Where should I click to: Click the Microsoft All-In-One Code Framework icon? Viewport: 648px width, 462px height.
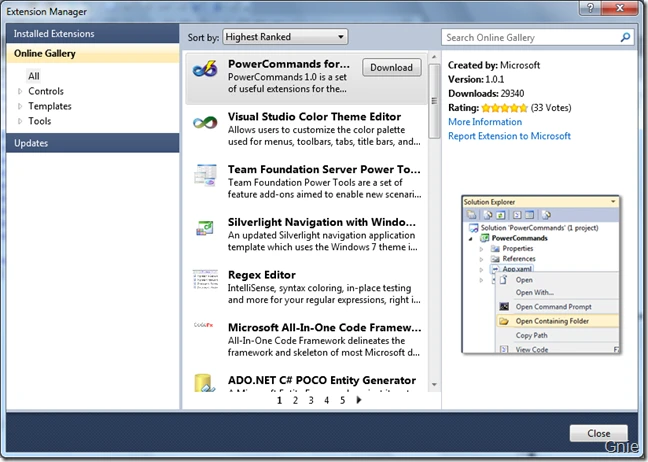205,328
